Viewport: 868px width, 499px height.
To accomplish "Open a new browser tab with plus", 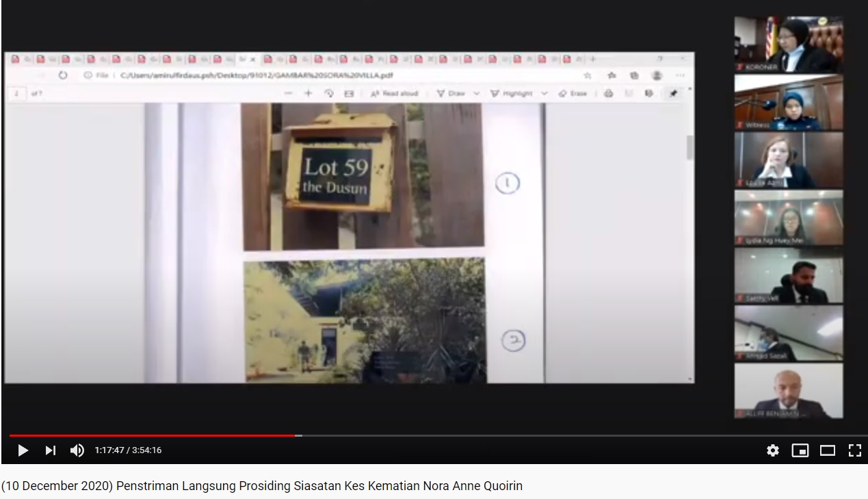I will pos(593,60).
